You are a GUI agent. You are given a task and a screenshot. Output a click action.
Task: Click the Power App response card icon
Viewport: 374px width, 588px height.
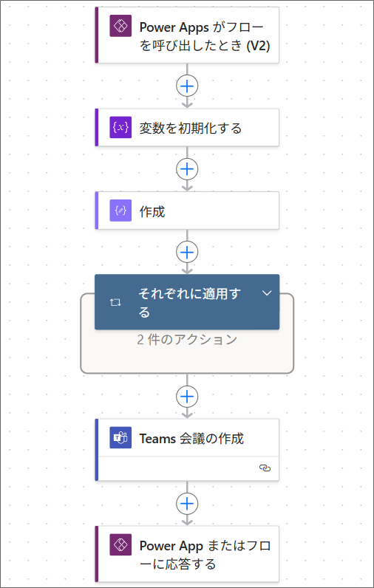click(x=120, y=544)
